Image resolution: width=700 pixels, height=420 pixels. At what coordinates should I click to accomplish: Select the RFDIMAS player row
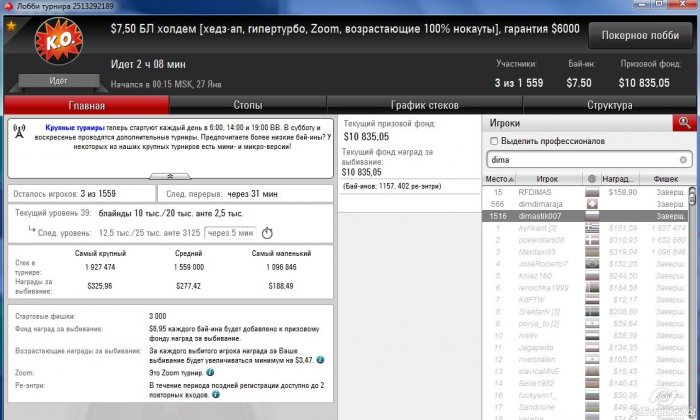coord(585,192)
